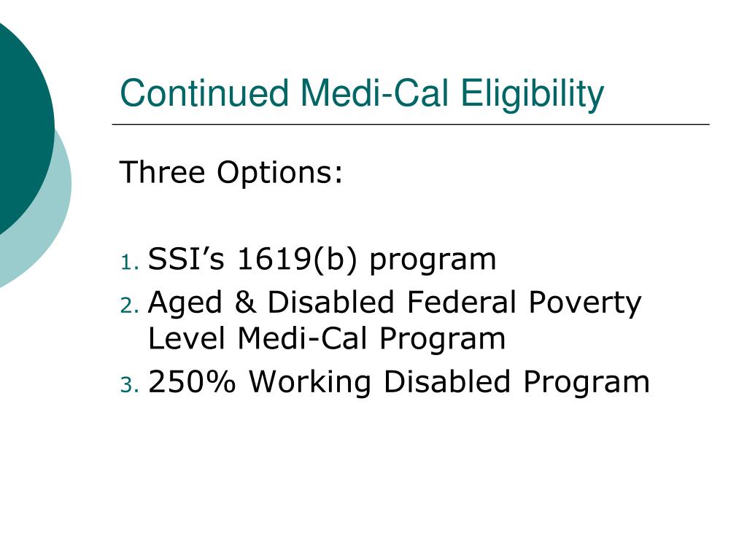Click the 1619(b) text

(297, 260)
